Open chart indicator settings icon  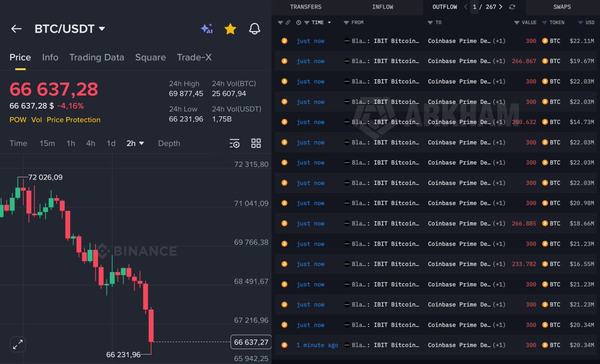click(x=234, y=143)
